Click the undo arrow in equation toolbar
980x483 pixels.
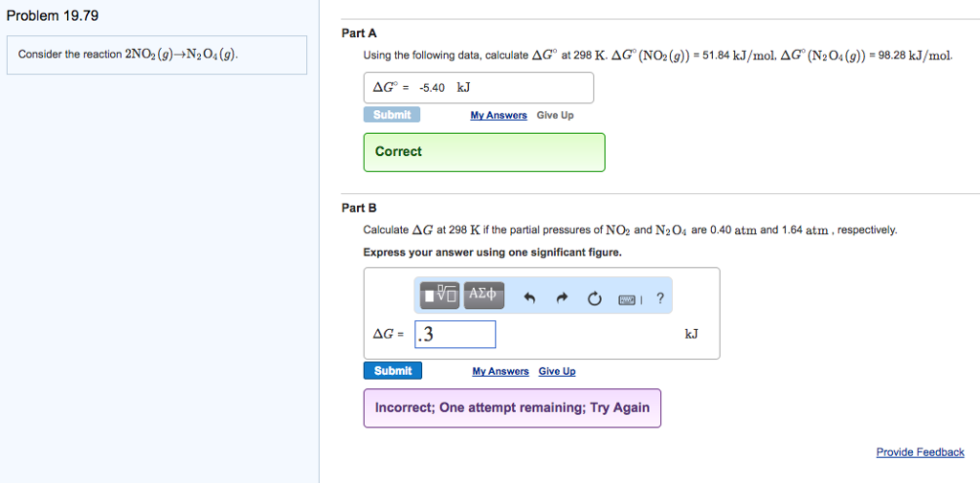528,297
